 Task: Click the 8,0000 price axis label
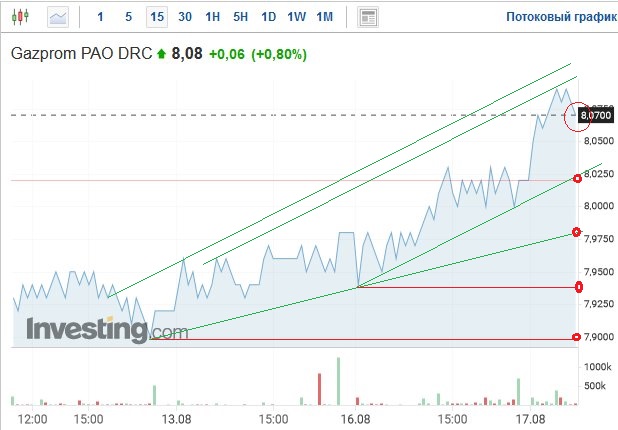(599, 206)
